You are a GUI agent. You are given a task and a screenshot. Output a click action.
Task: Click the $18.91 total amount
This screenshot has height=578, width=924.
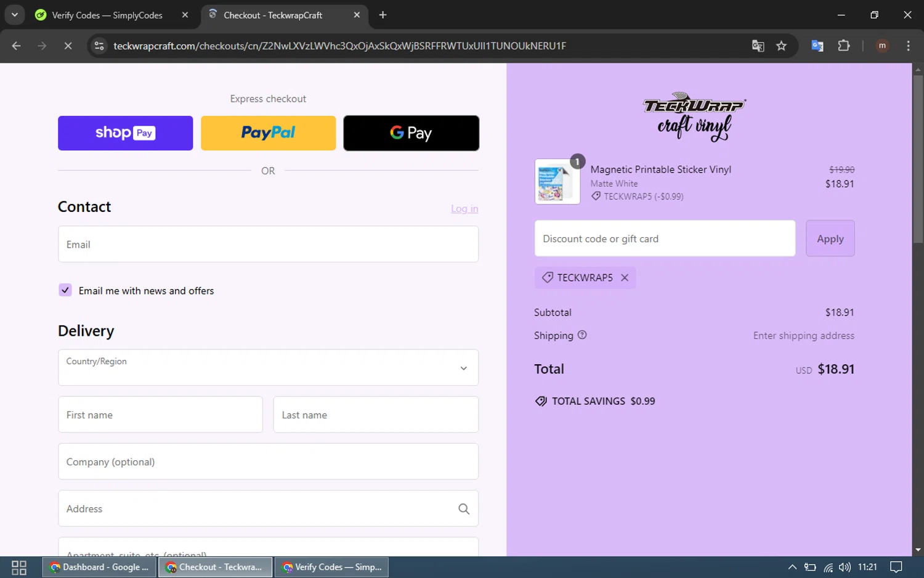(x=836, y=369)
